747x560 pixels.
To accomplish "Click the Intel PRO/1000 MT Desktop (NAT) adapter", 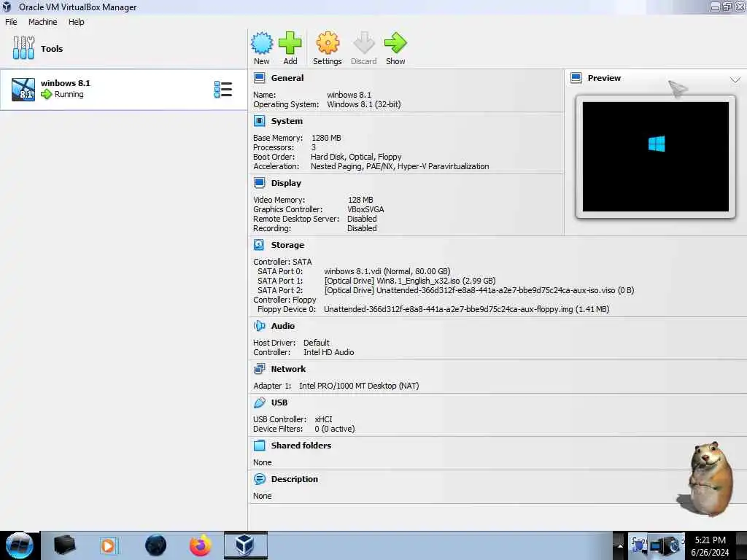I will (x=359, y=386).
